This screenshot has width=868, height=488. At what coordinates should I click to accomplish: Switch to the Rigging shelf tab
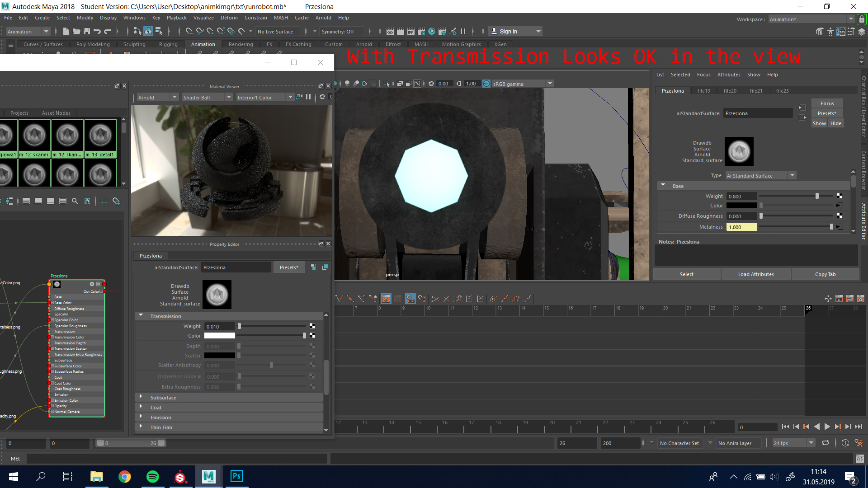click(x=168, y=44)
